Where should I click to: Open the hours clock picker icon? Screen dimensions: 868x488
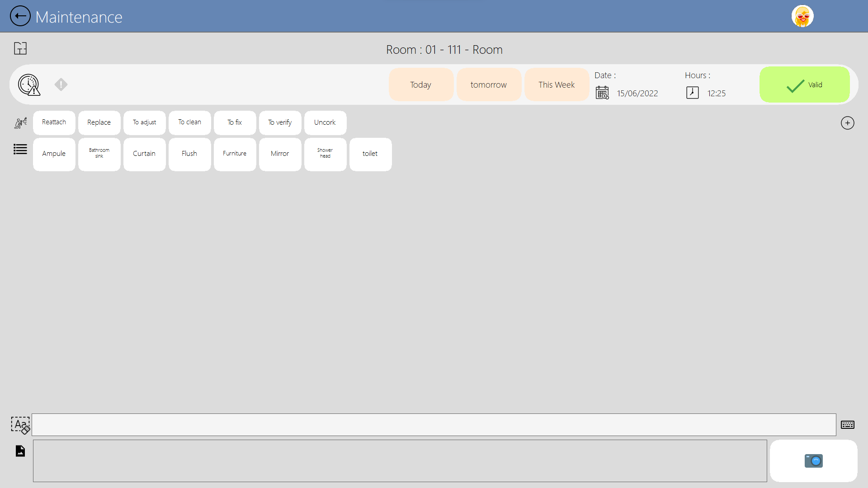coord(692,93)
